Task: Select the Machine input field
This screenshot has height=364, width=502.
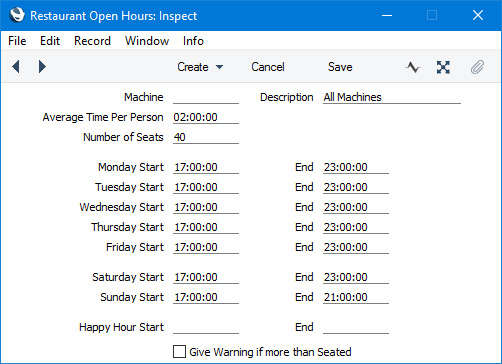Action: click(206, 97)
